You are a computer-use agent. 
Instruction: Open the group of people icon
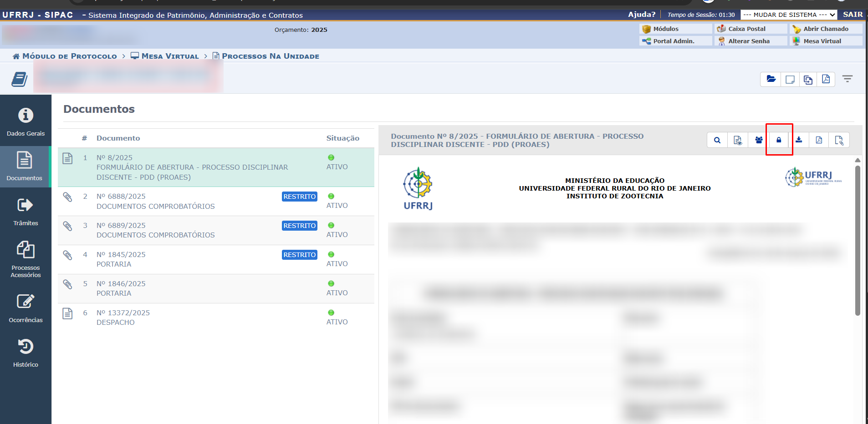pyautogui.click(x=759, y=140)
